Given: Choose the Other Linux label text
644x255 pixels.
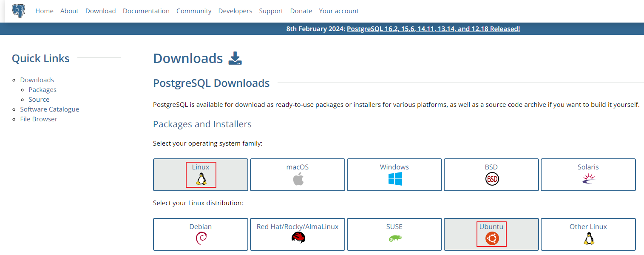Looking at the screenshot, I should coord(588,227).
